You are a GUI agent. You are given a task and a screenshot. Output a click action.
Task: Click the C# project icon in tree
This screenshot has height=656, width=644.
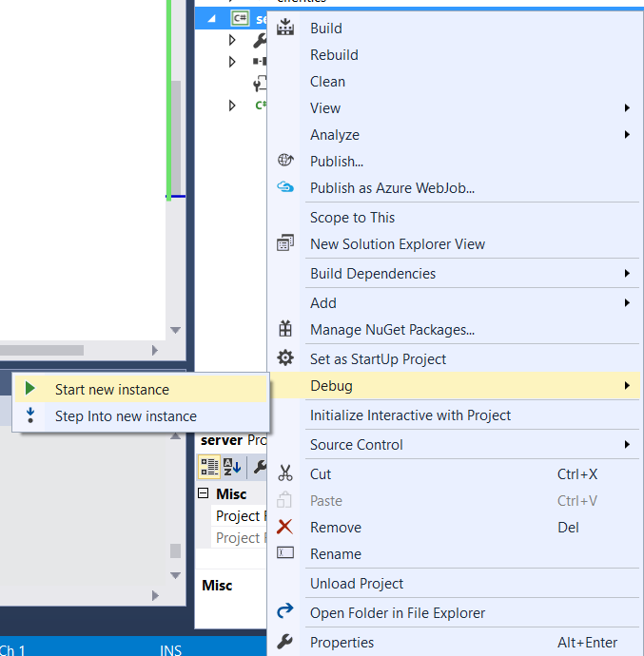click(x=240, y=18)
